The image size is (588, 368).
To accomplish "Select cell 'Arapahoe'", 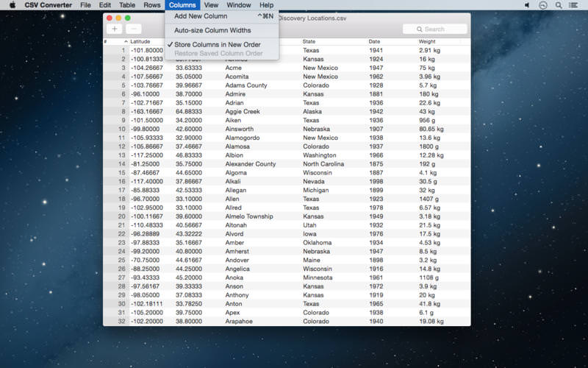I will click(x=239, y=322).
